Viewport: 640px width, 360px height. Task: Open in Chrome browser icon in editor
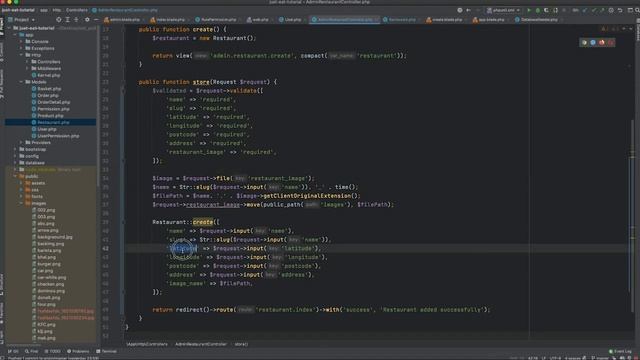point(584,42)
